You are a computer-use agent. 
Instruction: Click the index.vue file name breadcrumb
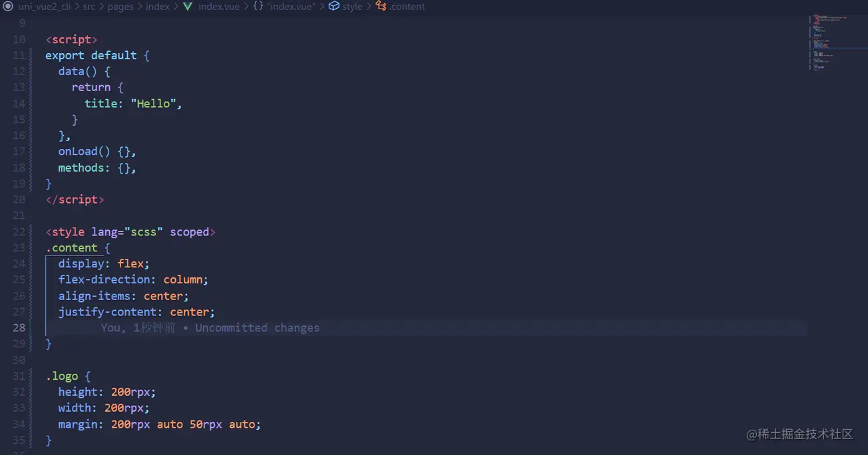pos(219,7)
